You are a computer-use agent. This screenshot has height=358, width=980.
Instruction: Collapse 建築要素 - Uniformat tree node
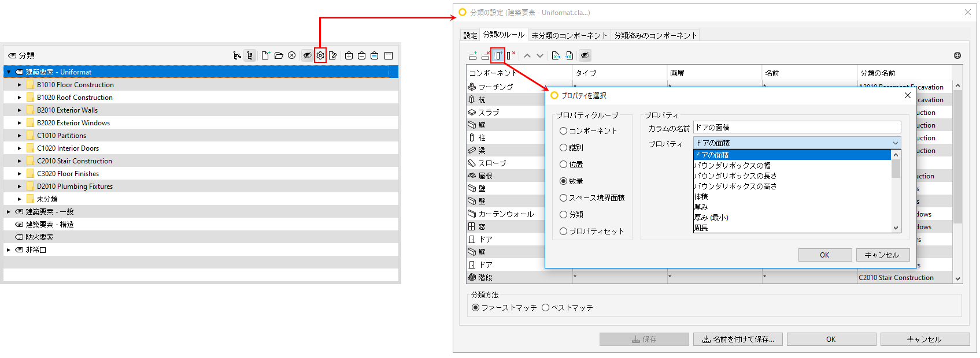[x=9, y=72]
